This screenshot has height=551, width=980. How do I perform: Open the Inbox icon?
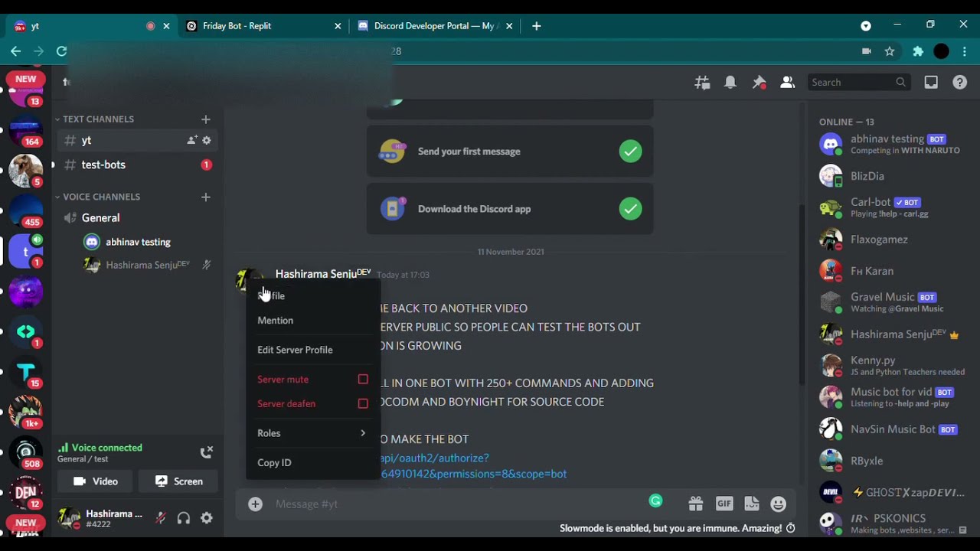coord(931,83)
